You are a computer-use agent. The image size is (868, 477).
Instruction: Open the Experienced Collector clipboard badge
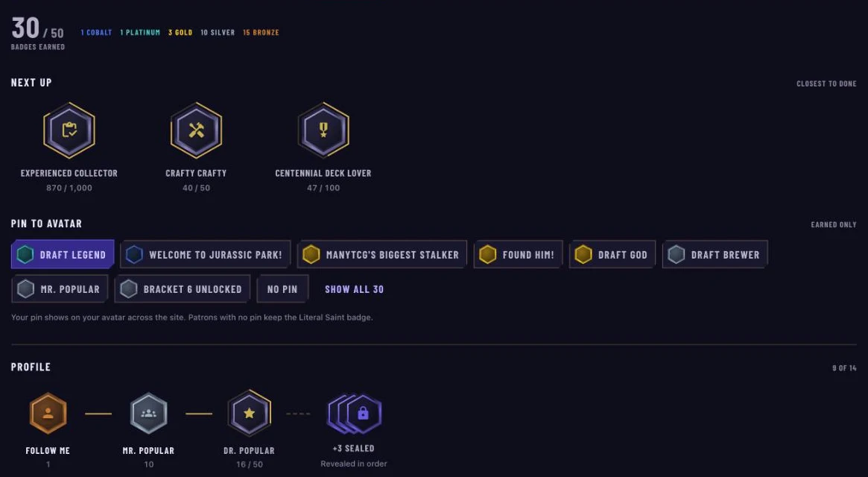(x=69, y=130)
